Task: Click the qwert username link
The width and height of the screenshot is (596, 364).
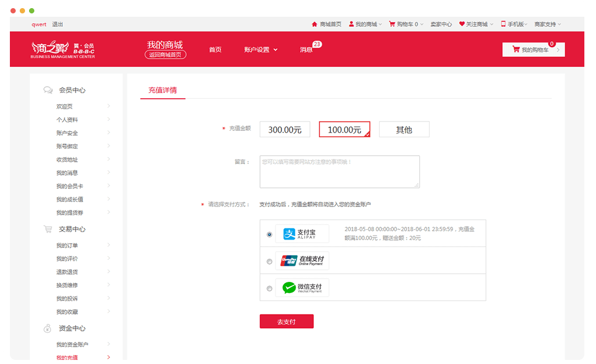Action: coord(39,24)
